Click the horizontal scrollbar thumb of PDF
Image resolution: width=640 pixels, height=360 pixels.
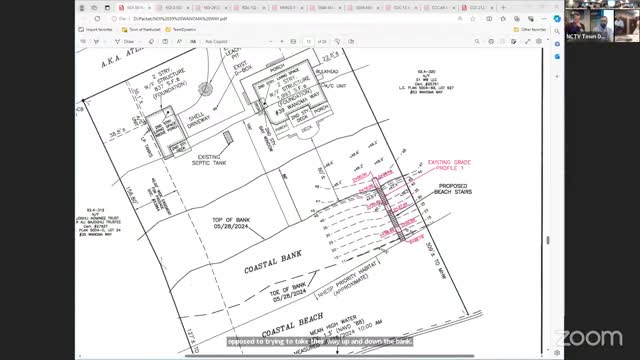pyautogui.click(x=329, y=356)
